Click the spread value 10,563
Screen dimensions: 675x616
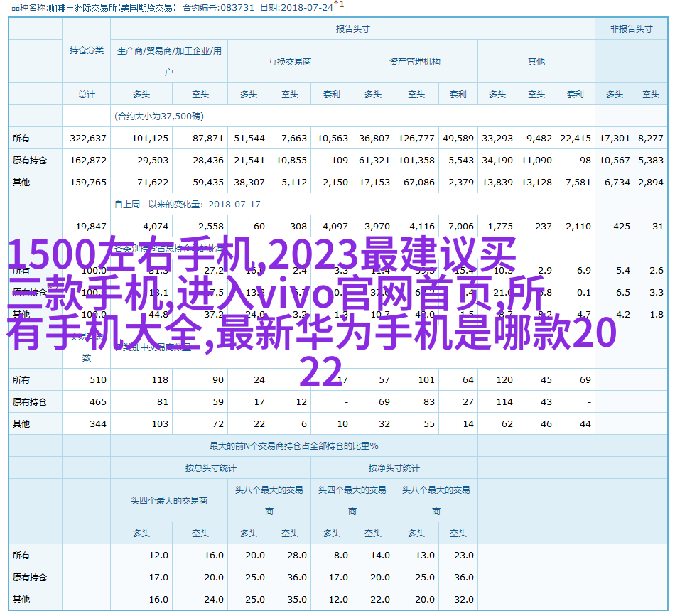pyautogui.click(x=333, y=138)
